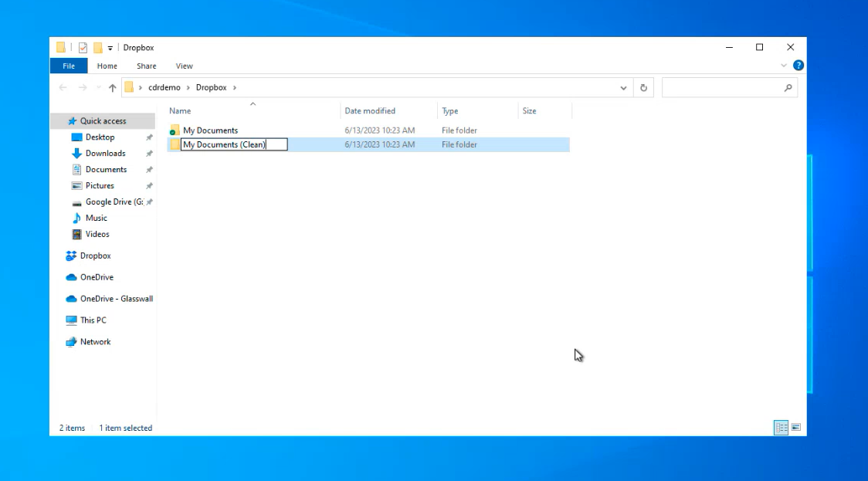The image size is (868, 481).
Task: Open OneDrive - Glasswall in navigation pane
Action: point(117,299)
